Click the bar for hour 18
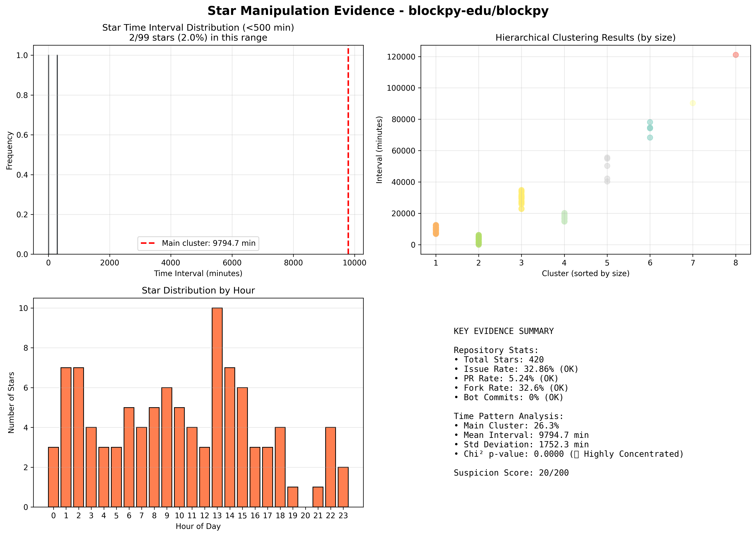Screen dimensions: 756x536 (280, 467)
